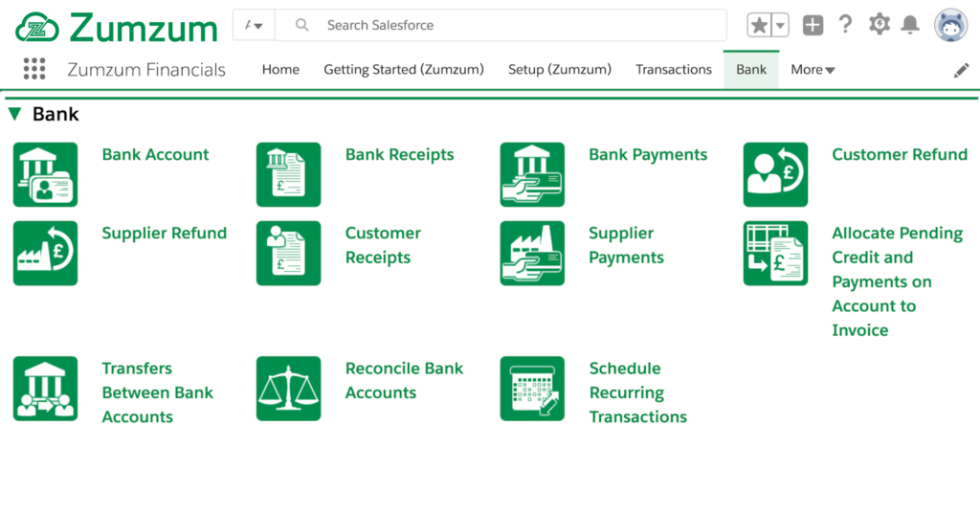Click the Supplier Payments factory-card icon
The image size is (980, 515).
pos(532,253)
